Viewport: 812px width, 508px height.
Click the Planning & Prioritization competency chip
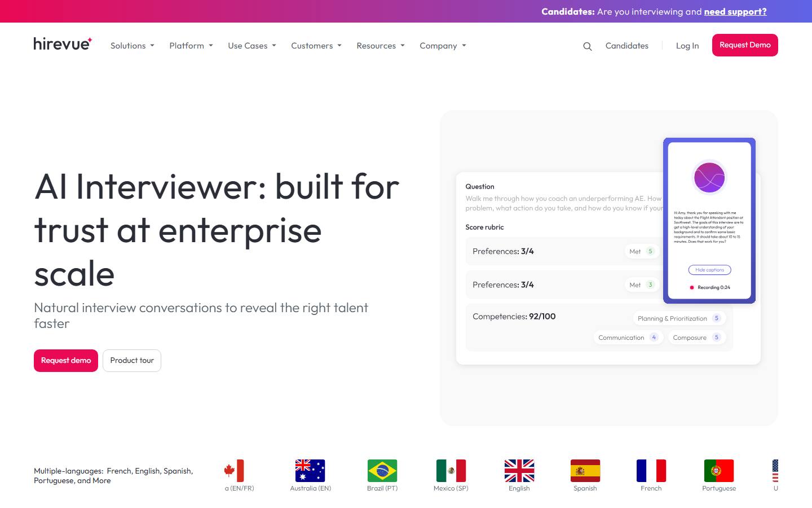pos(679,318)
